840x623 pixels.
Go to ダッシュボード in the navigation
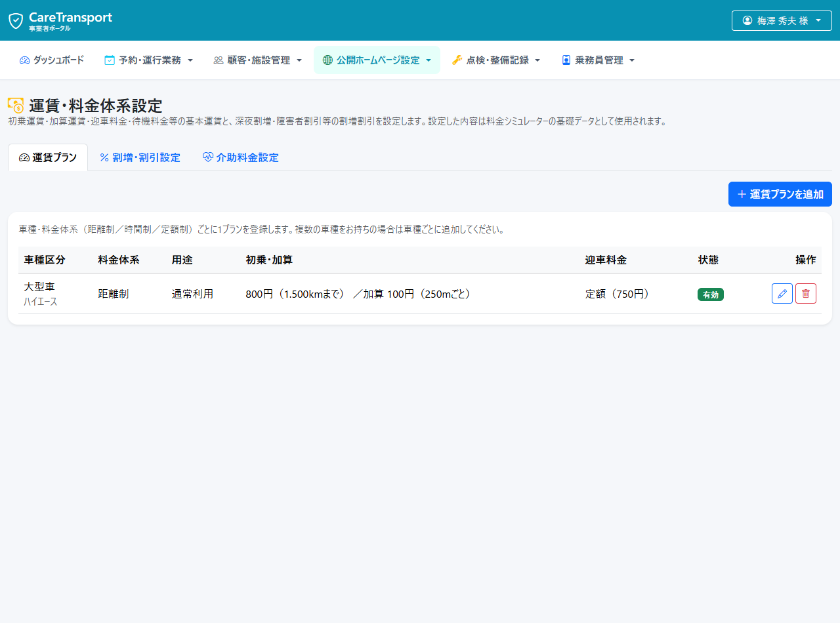coord(52,60)
